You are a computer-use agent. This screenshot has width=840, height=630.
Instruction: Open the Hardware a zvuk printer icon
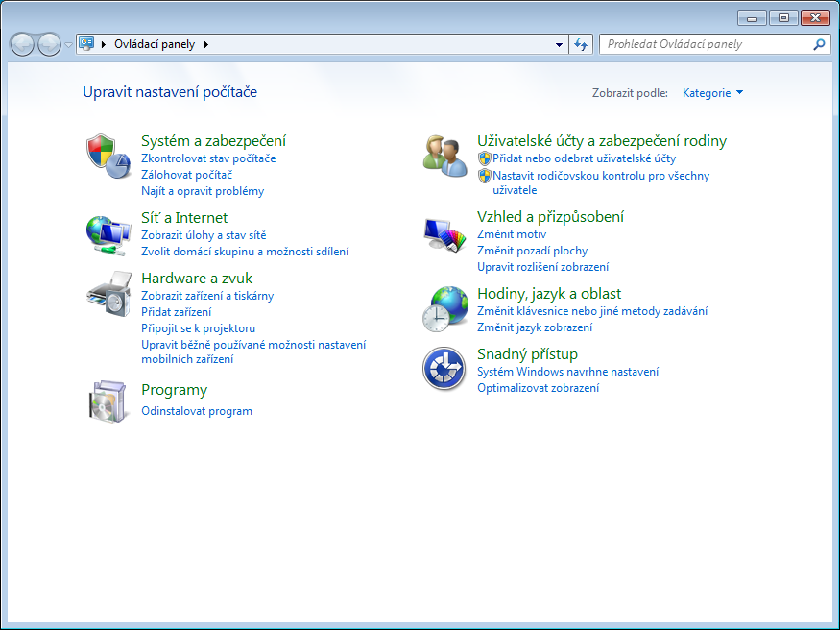109,294
